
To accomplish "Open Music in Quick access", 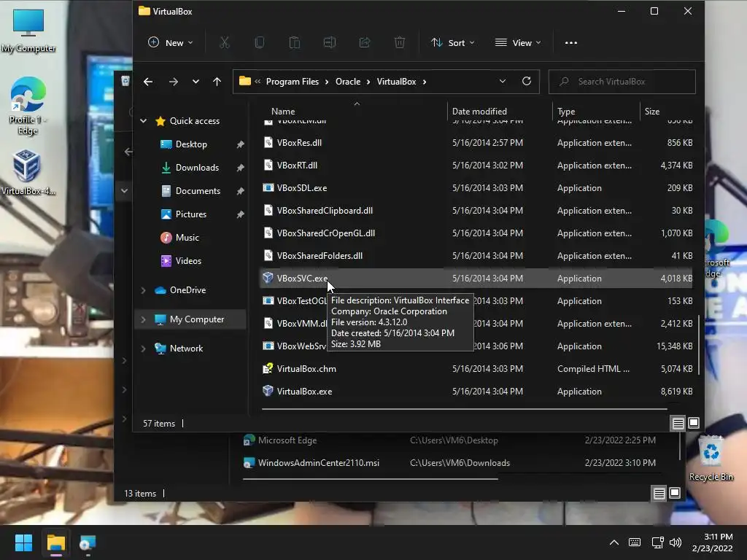I will [187, 238].
